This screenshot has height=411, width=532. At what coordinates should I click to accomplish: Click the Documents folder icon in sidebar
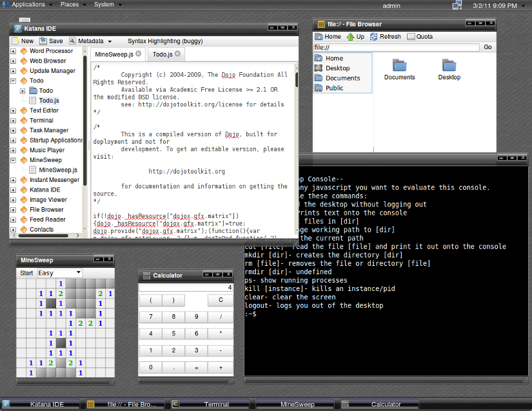(319, 78)
